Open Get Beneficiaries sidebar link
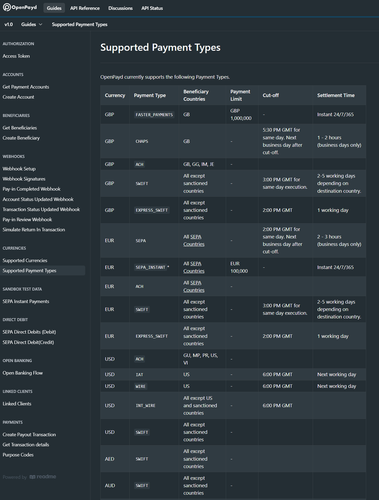 pos(20,128)
